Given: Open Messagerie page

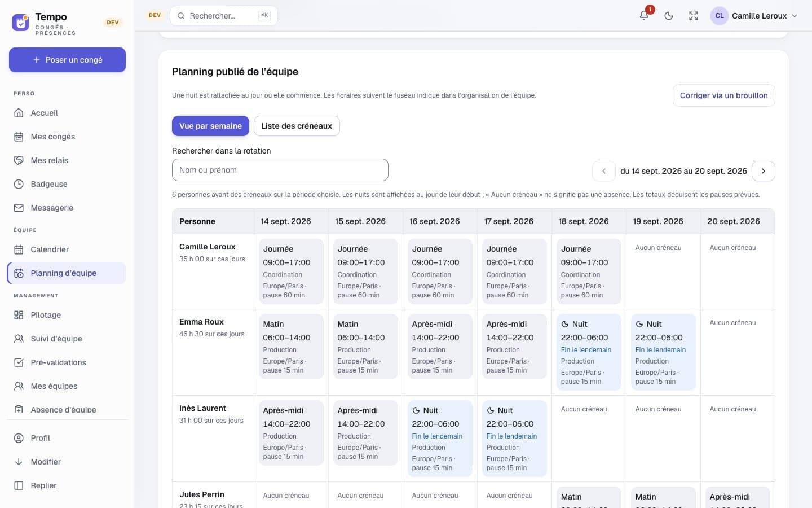Looking at the screenshot, I should (x=67, y=208).
